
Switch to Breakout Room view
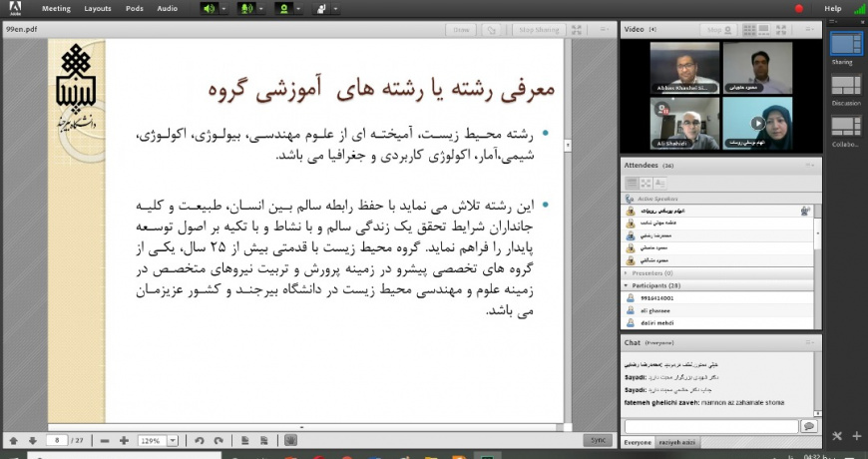point(647,184)
